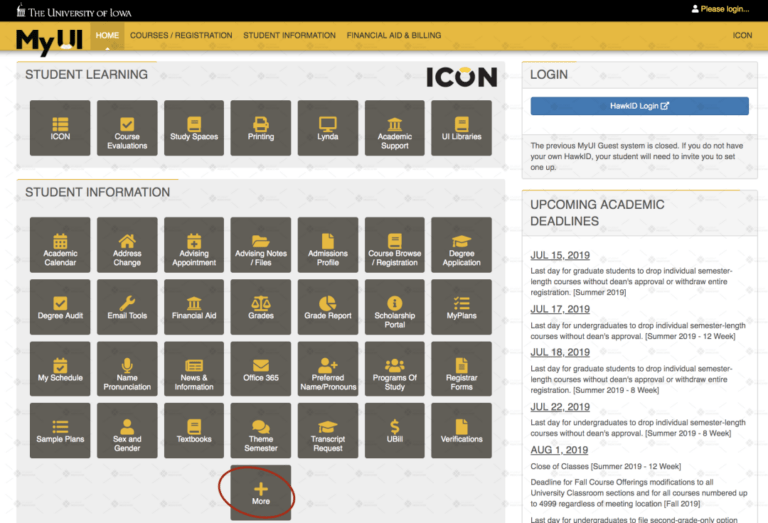The height and width of the screenshot is (523, 768).
Task: Open the JUL 18, 2019 deadline link
Action: click(x=560, y=352)
